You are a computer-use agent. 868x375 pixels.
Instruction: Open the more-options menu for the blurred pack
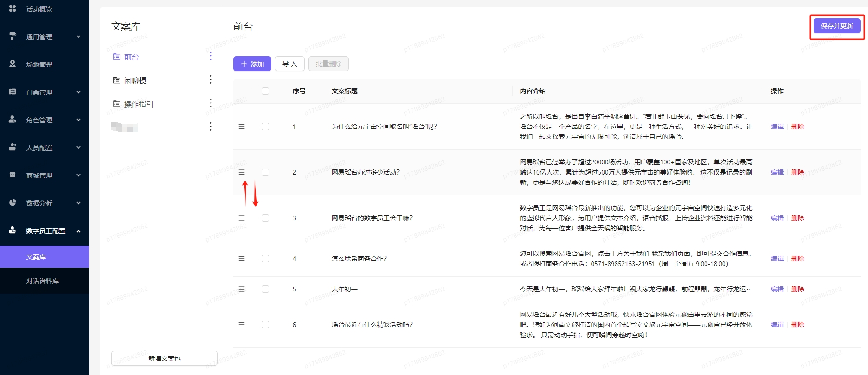(x=211, y=127)
